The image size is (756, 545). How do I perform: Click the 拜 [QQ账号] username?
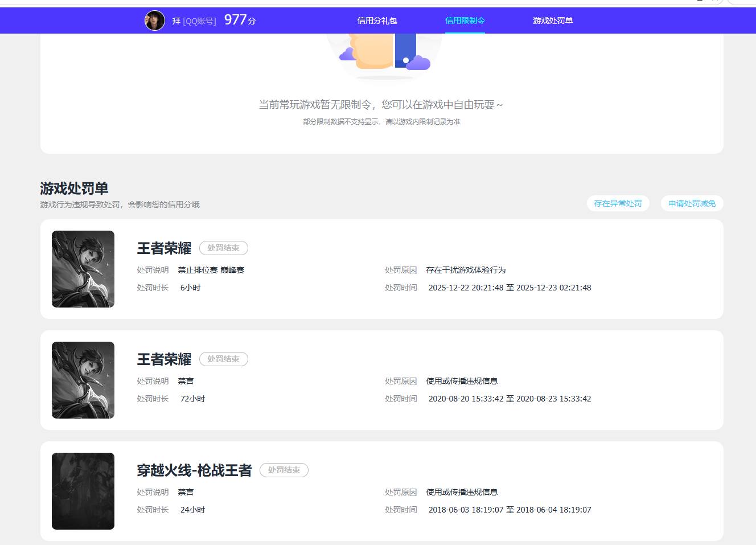coord(194,21)
